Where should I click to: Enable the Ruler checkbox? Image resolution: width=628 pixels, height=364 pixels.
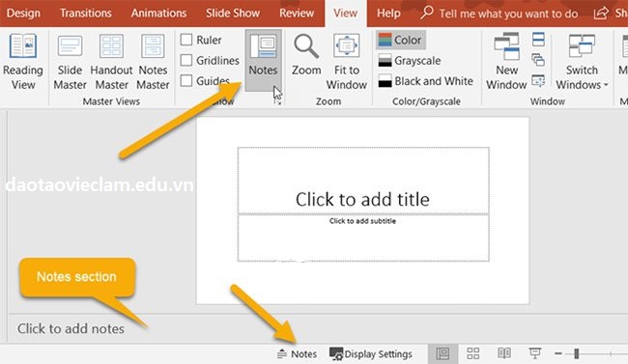[186, 40]
